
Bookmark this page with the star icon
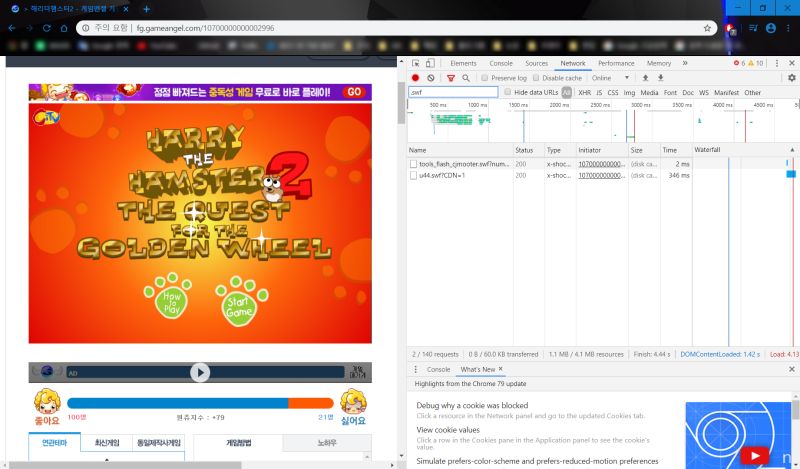(x=707, y=28)
